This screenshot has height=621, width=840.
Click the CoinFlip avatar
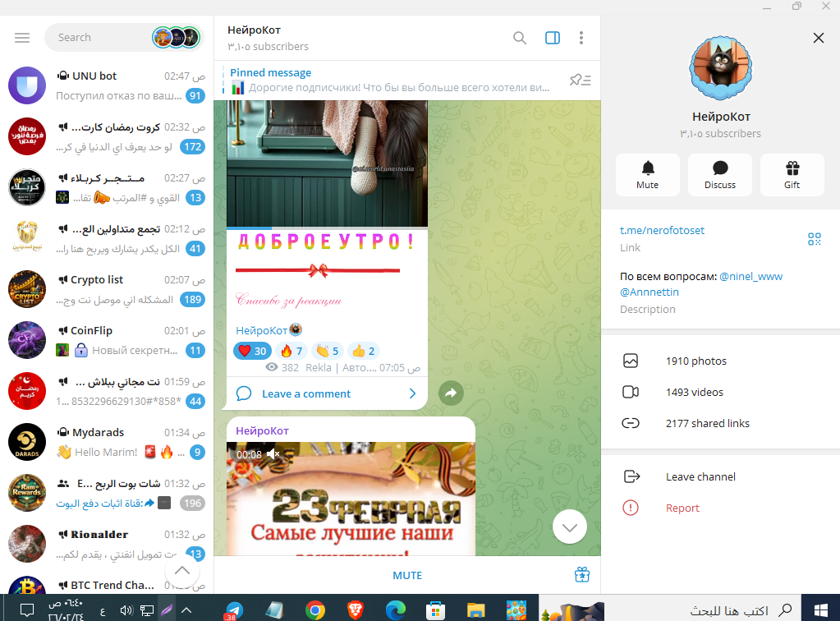pyautogui.click(x=27, y=340)
